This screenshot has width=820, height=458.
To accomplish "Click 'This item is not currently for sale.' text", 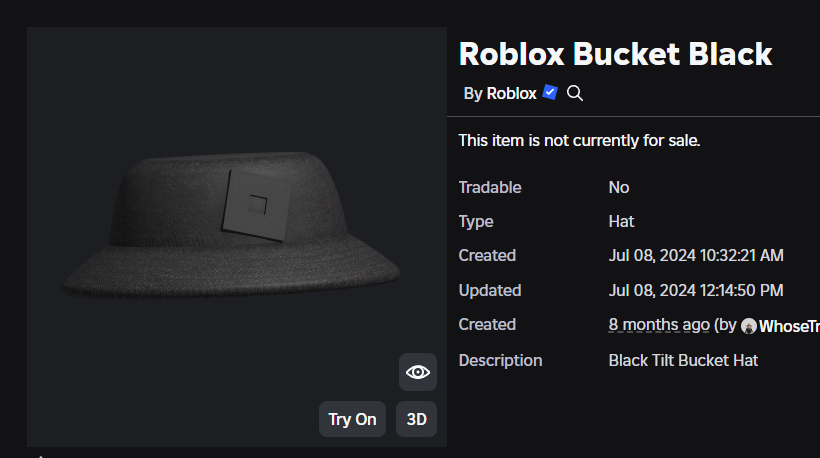I will 579,141.
